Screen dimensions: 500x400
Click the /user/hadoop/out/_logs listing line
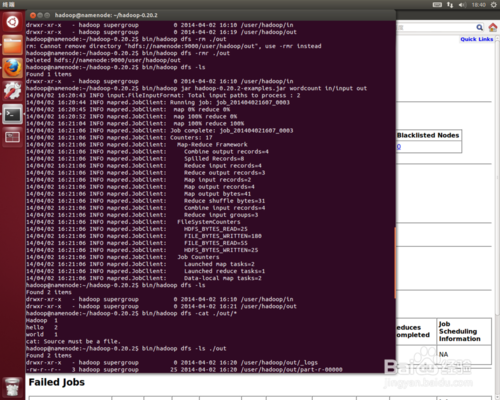click(x=172, y=362)
